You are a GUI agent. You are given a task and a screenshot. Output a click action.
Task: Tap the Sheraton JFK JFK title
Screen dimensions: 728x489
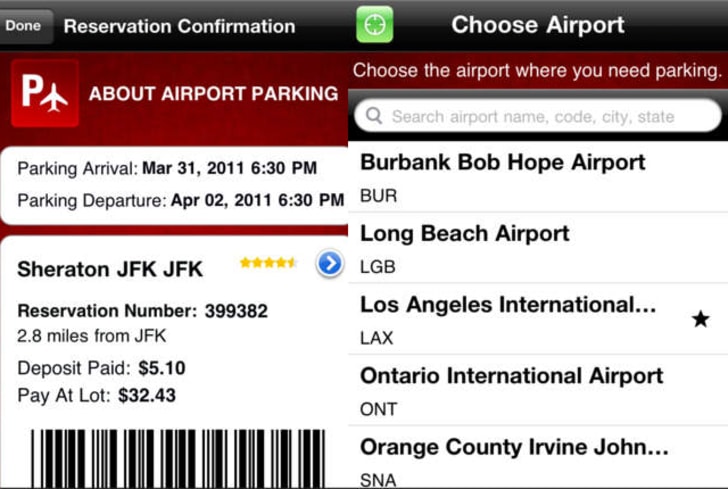pos(110,269)
